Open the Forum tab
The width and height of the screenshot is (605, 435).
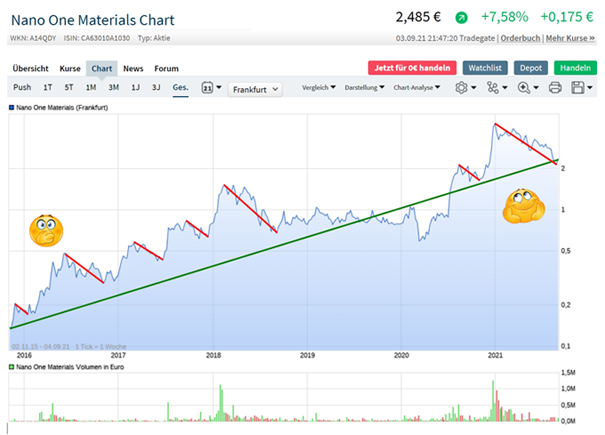[x=166, y=69]
